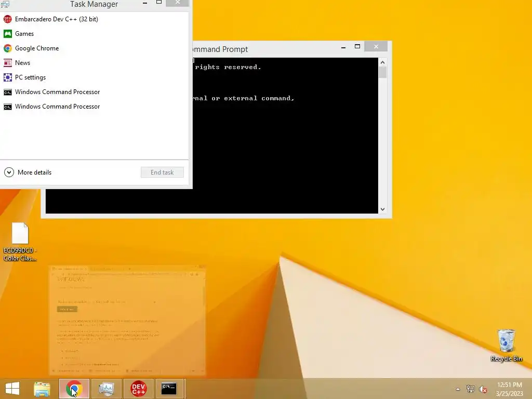532x399 pixels.
Task: Minimize the Task Manager window
Action: point(145,3)
